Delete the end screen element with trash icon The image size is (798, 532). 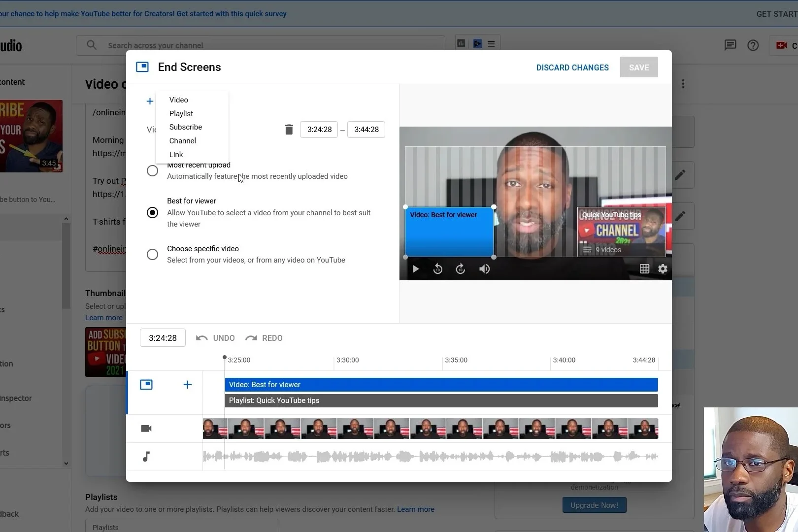(x=289, y=130)
